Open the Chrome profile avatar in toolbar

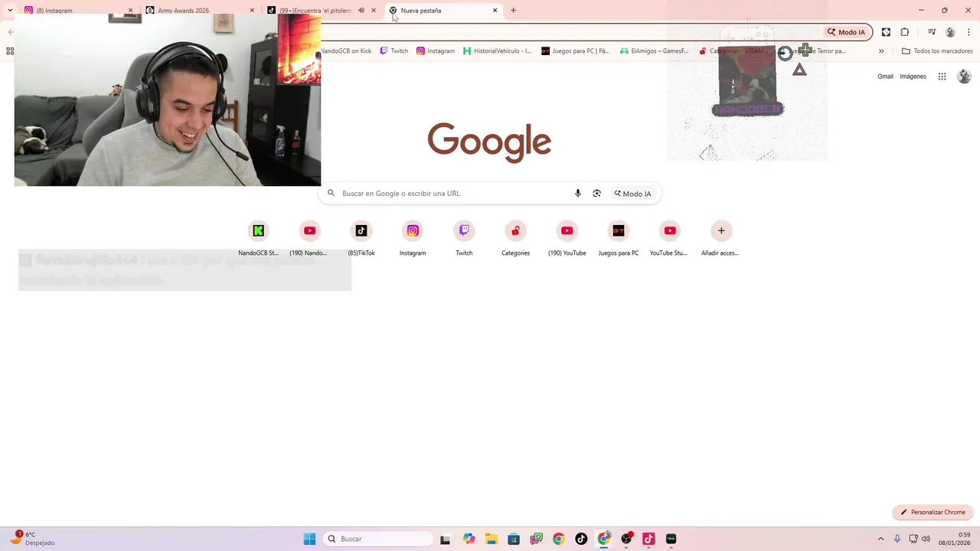[950, 32]
